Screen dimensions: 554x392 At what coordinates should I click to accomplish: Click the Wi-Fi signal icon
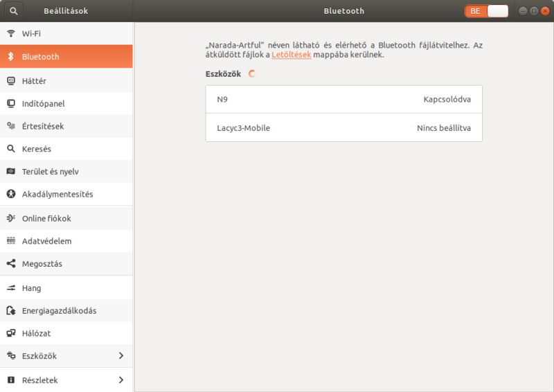(11, 33)
